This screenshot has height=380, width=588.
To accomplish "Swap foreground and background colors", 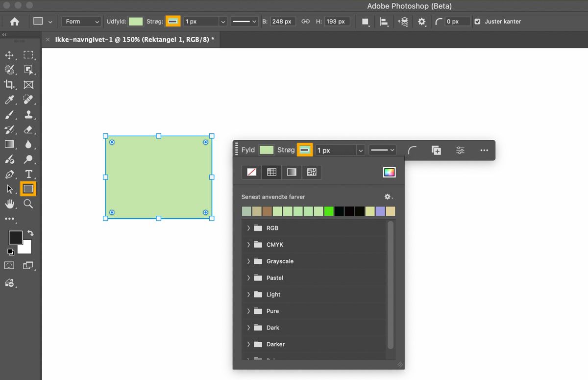I will (30, 233).
